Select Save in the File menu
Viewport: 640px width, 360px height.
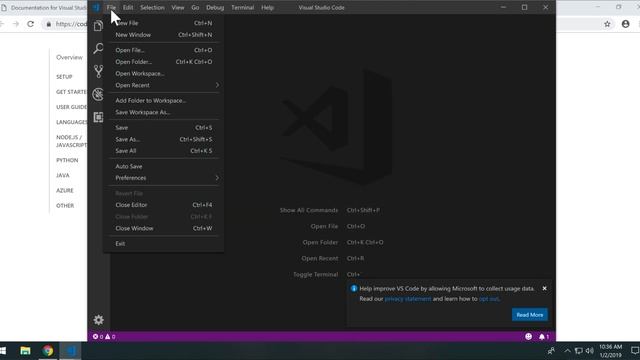click(163, 128)
